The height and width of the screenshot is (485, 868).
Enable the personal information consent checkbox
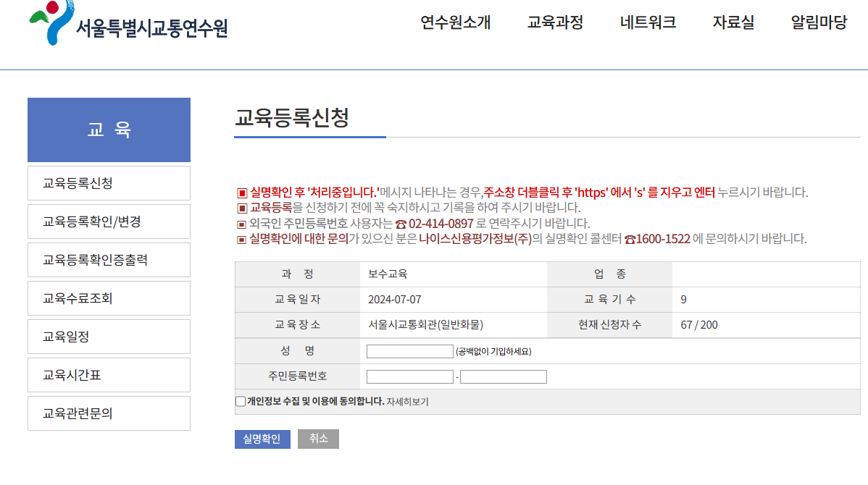pyautogui.click(x=239, y=400)
